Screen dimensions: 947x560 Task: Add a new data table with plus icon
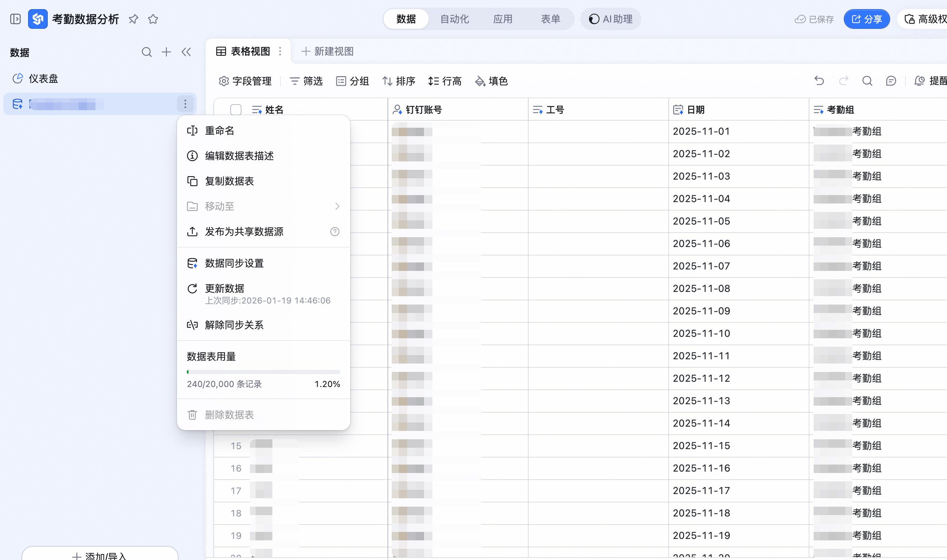click(x=166, y=52)
